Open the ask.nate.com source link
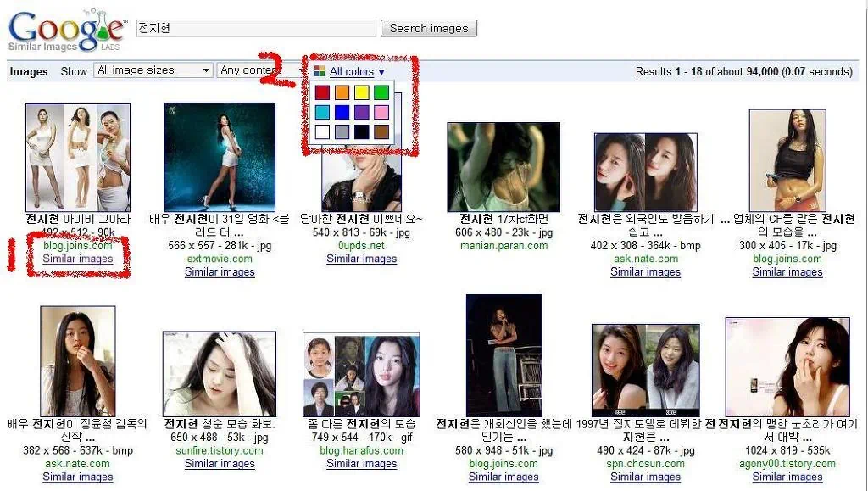868x491 pixels. [x=645, y=259]
